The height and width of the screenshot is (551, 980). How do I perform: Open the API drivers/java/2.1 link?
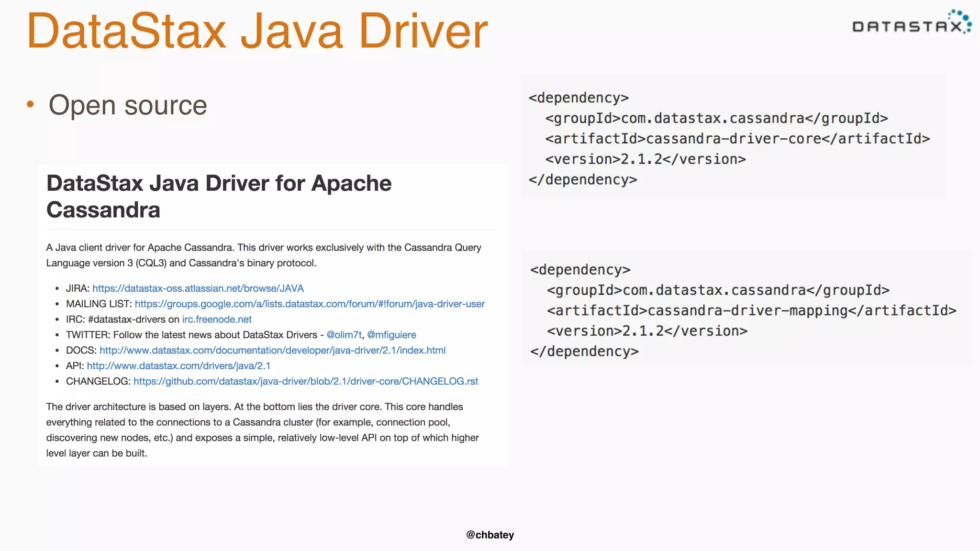(178, 366)
